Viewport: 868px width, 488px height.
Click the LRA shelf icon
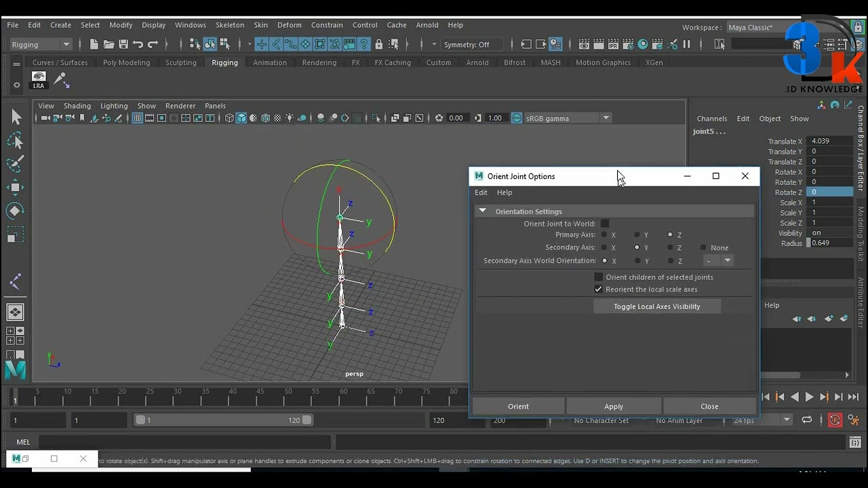pyautogui.click(x=39, y=80)
